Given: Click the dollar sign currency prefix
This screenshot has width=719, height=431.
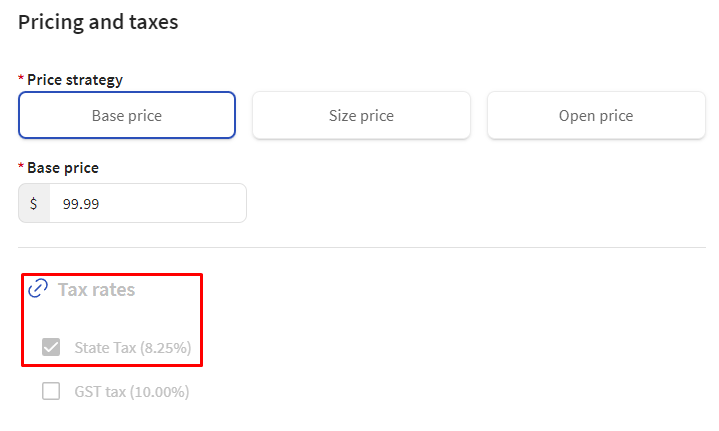Looking at the screenshot, I should tap(33, 203).
